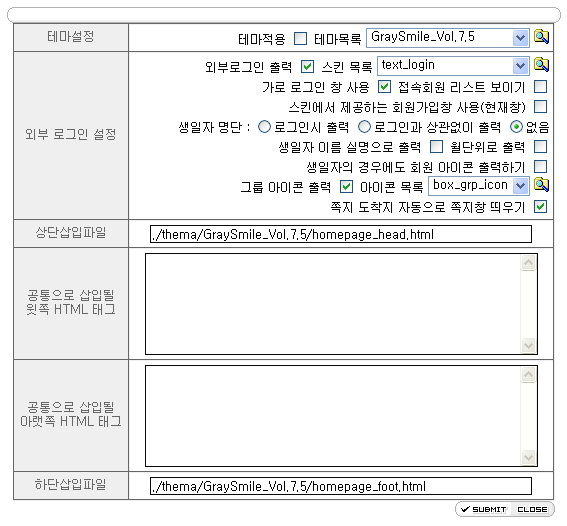
Task: Enable the 테마적용 checkbox
Action: pyautogui.click(x=300, y=38)
